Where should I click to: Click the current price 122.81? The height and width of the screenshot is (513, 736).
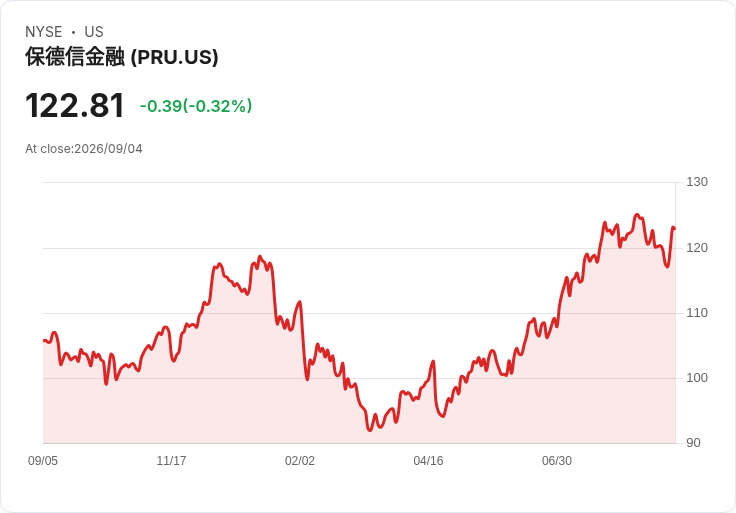[75, 105]
